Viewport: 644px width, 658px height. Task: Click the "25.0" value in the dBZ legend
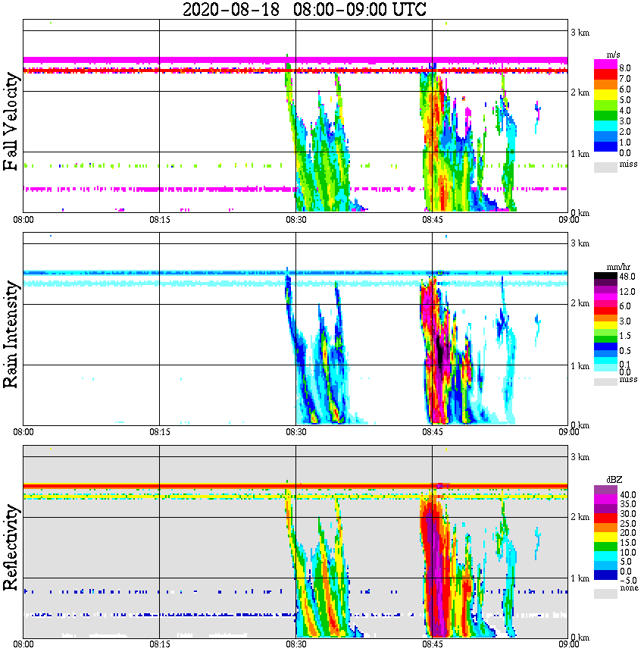(628, 523)
